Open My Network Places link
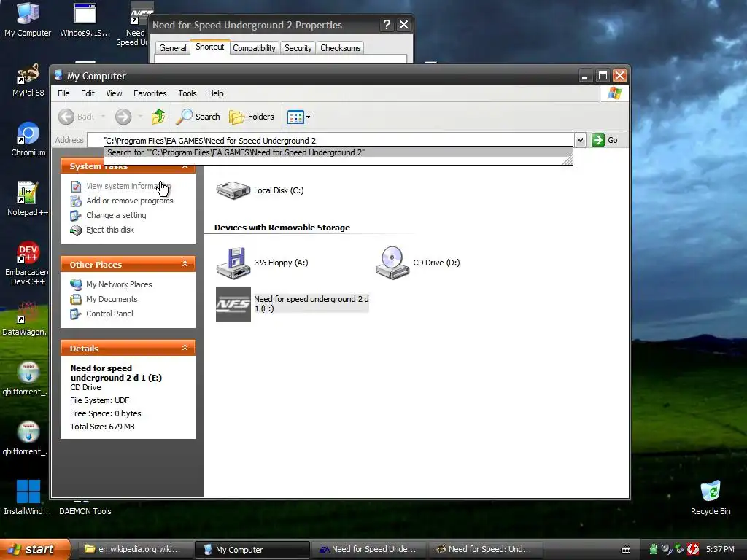747x560 pixels. (119, 284)
